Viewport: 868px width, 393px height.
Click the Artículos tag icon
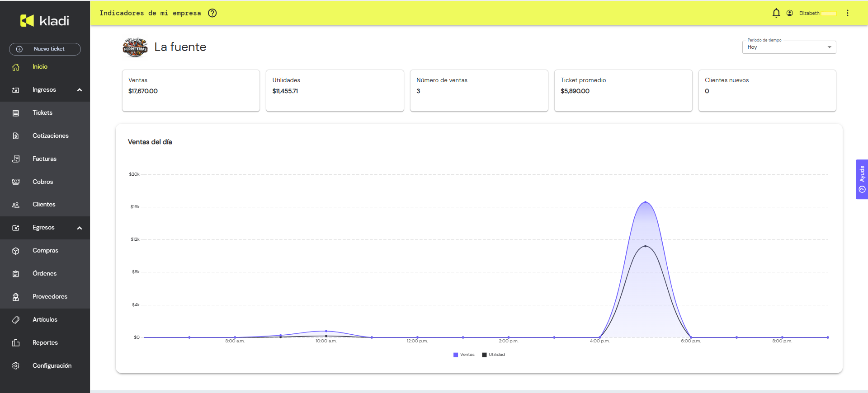point(16,320)
